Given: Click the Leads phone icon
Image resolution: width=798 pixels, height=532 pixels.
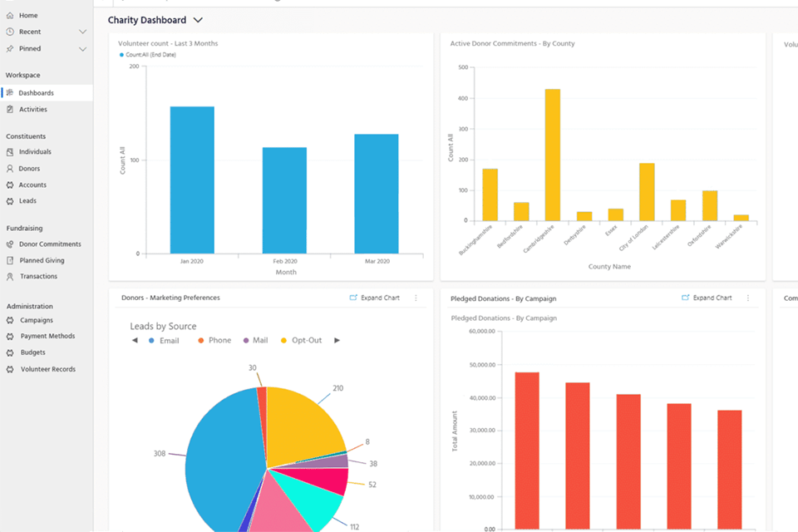Looking at the screenshot, I should pos(10,201).
